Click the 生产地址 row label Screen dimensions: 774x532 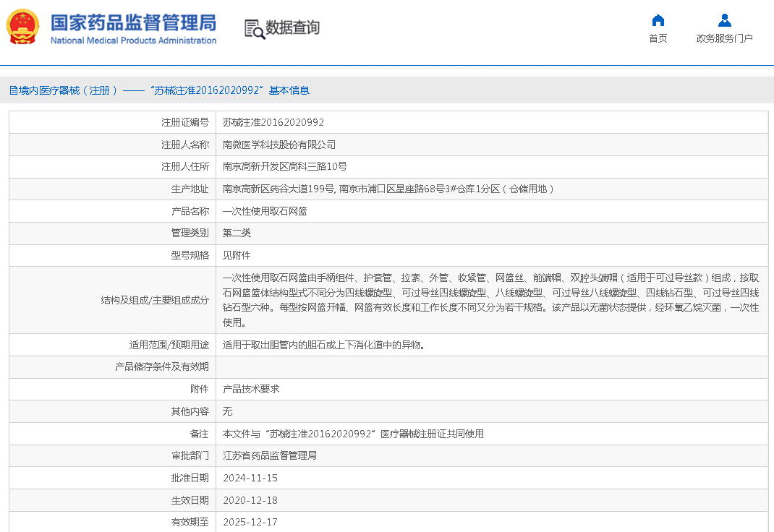[x=190, y=189]
